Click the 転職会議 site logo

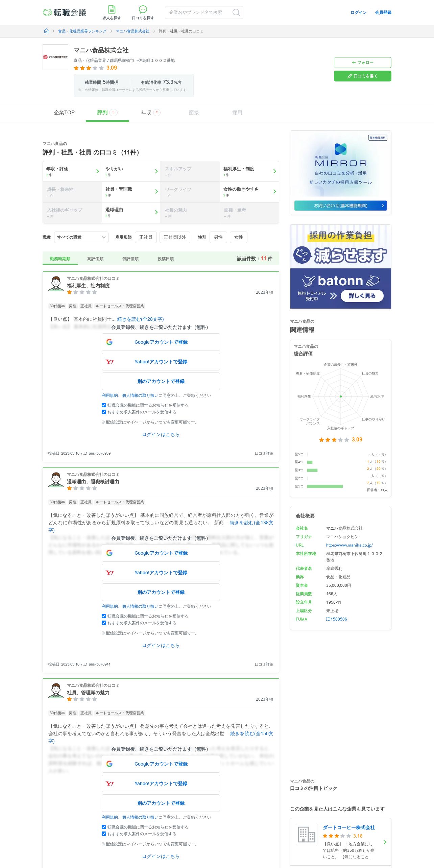[x=65, y=13]
